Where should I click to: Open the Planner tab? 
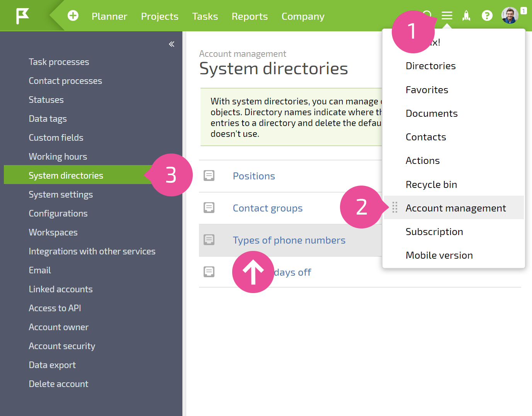pyautogui.click(x=109, y=16)
